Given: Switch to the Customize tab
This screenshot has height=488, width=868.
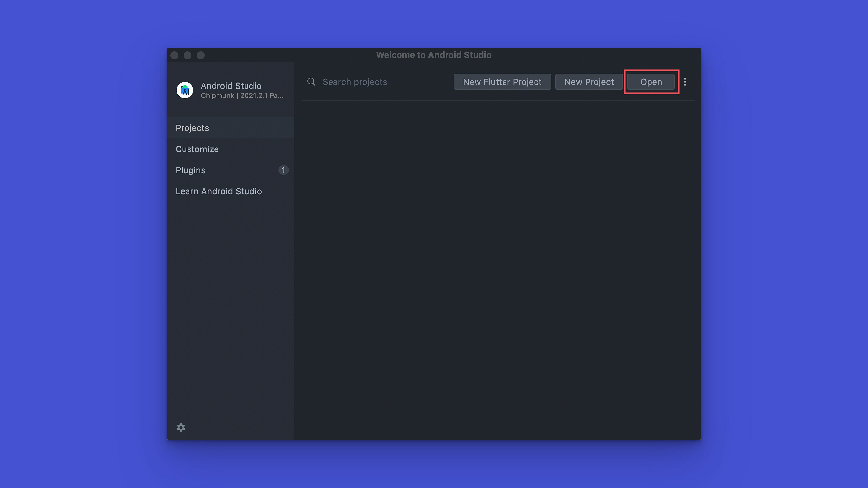Looking at the screenshot, I should pyautogui.click(x=231, y=149).
